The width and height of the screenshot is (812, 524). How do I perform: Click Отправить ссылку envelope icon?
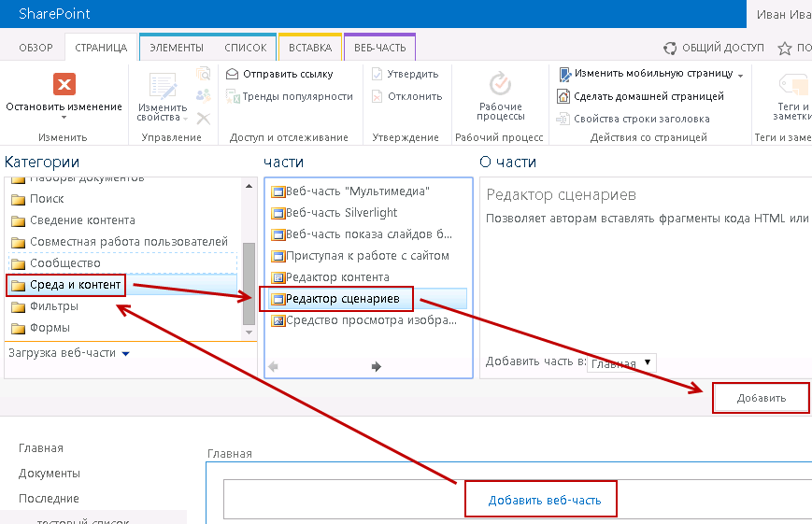(x=233, y=74)
